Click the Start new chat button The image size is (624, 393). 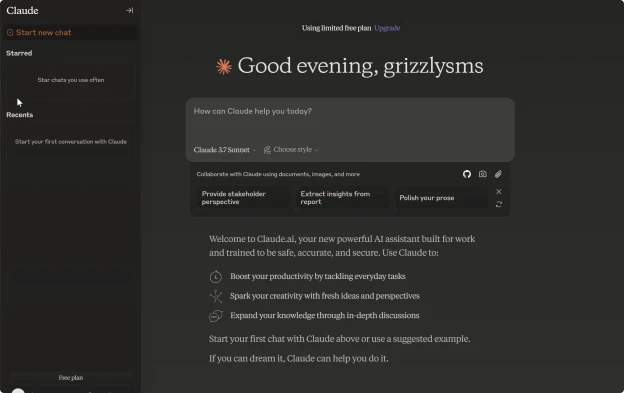(x=71, y=33)
